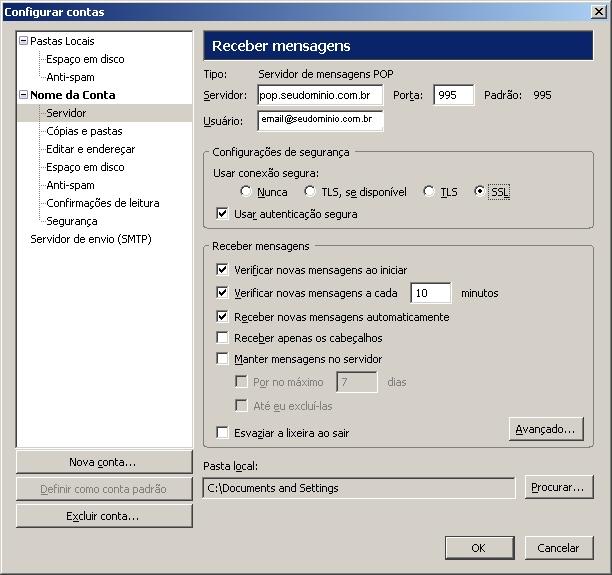Open the Servidor settings page
Viewport: 612px width, 575px height.
[x=66, y=113]
